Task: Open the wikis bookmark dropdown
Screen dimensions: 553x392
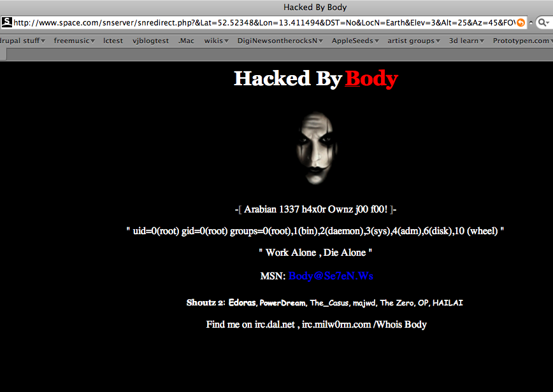Action: [216, 41]
